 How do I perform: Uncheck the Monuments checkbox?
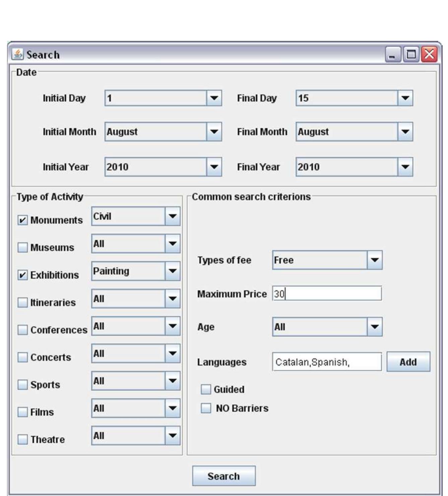click(22, 220)
